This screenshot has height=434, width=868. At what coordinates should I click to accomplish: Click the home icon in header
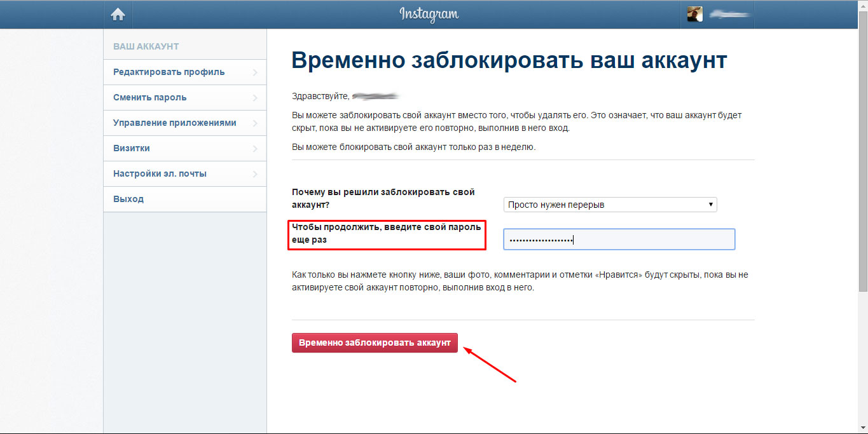click(x=118, y=15)
